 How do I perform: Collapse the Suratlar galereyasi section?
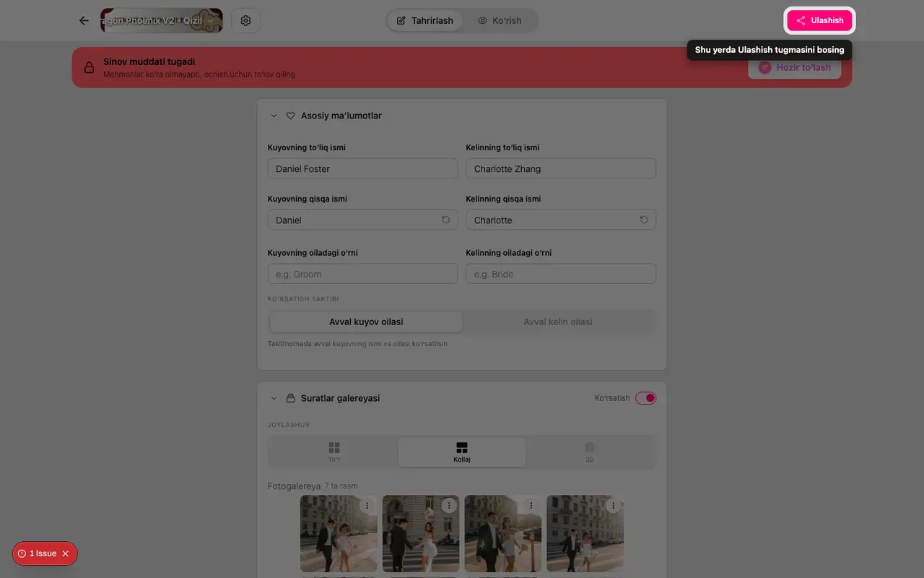point(274,398)
